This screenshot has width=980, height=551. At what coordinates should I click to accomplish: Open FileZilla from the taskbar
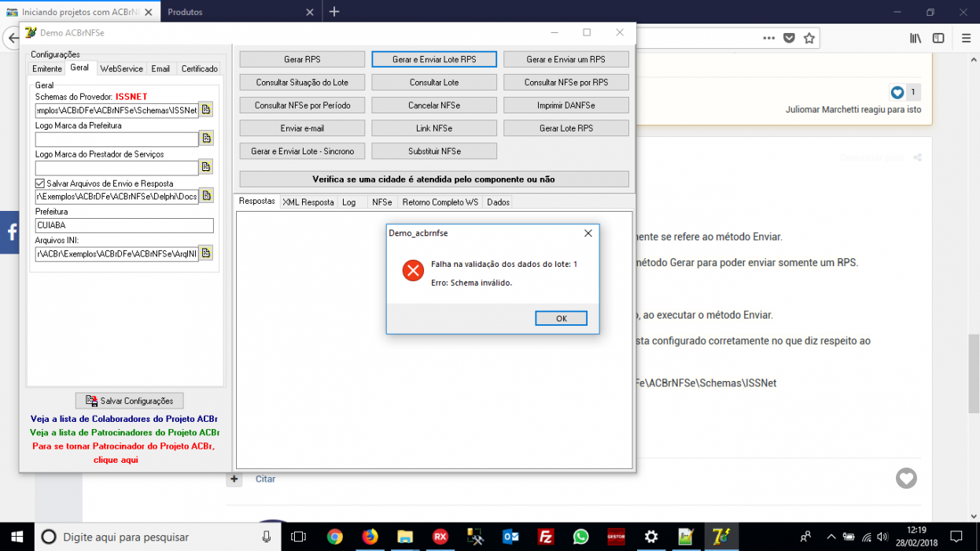545,537
